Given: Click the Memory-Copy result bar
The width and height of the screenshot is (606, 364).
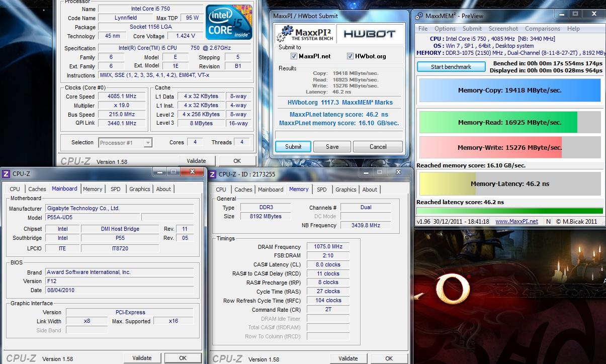Looking at the screenshot, I should [x=509, y=90].
